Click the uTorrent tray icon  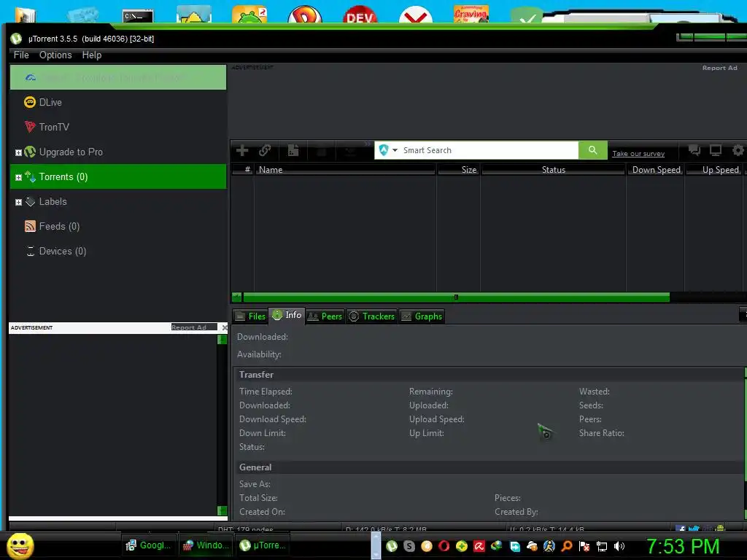coord(392,546)
